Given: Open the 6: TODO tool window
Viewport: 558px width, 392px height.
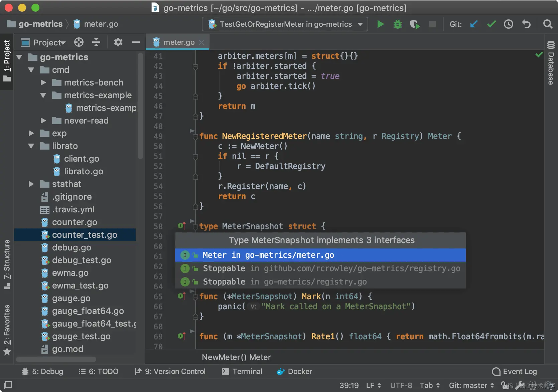Looking at the screenshot, I should click(99, 371).
